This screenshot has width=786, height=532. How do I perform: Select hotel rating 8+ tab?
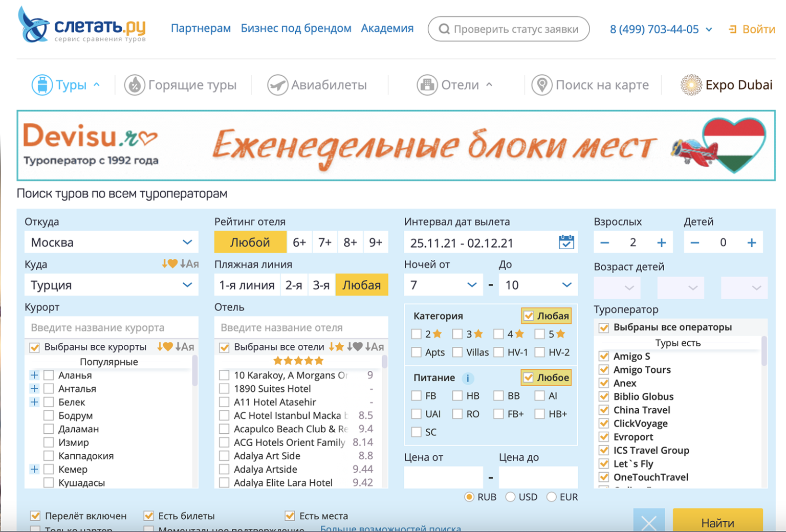pyautogui.click(x=350, y=242)
